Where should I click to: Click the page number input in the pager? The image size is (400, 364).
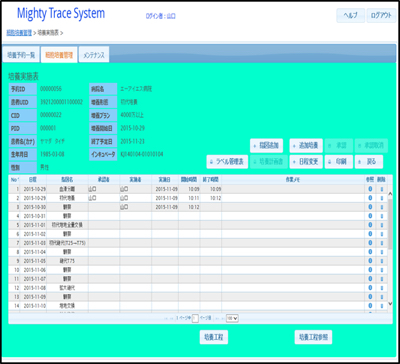(195, 318)
